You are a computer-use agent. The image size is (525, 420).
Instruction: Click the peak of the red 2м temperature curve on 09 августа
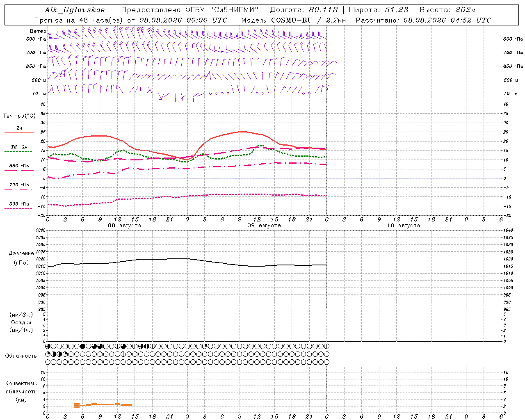coord(242,132)
